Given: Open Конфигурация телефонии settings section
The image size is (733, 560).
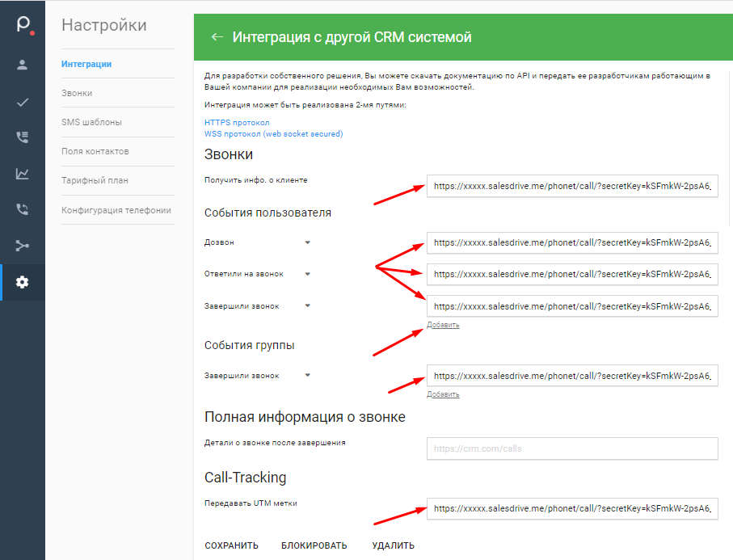Looking at the screenshot, I should coord(116,210).
